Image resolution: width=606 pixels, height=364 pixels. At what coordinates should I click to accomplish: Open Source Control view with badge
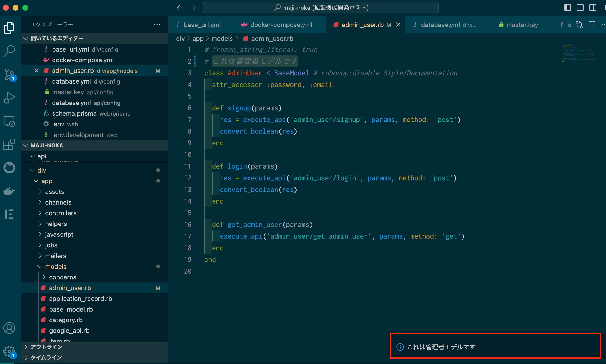tap(9, 74)
